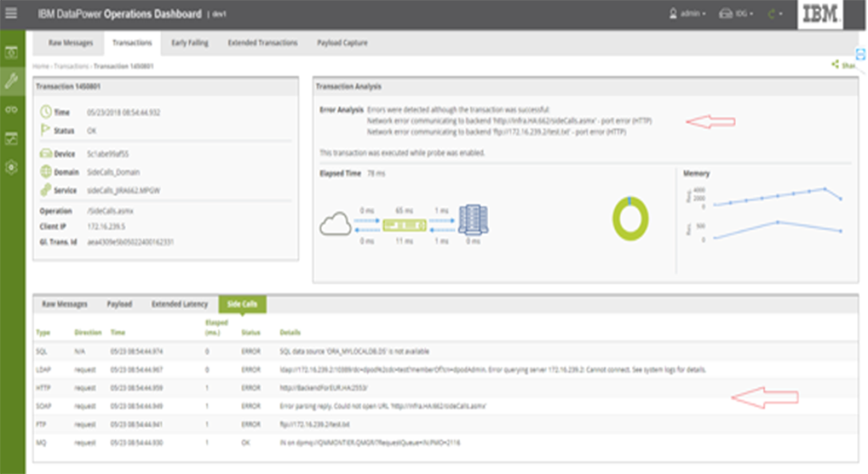This screenshot has width=868, height=474.
Task: Click the global transaction ID value
Action: click(130, 242)
